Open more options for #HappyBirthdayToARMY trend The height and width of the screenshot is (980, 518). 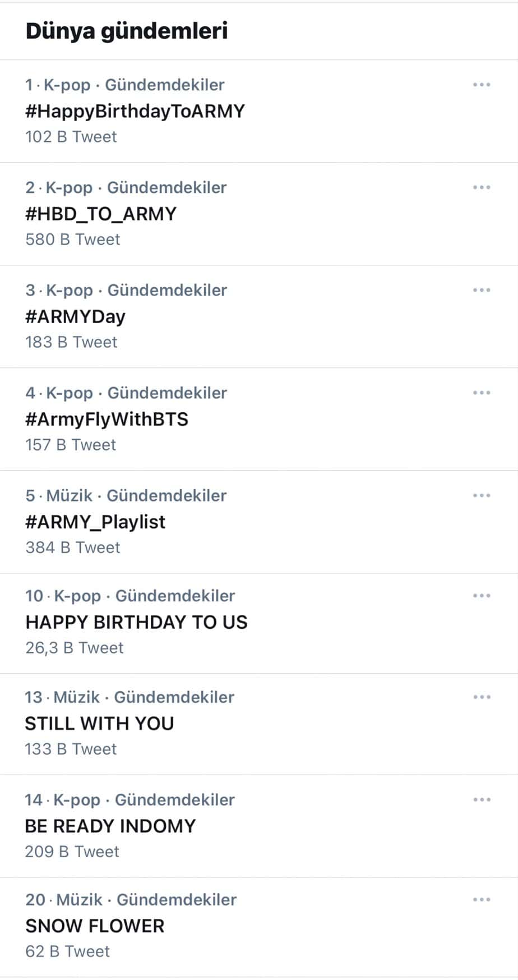(482, 85)
